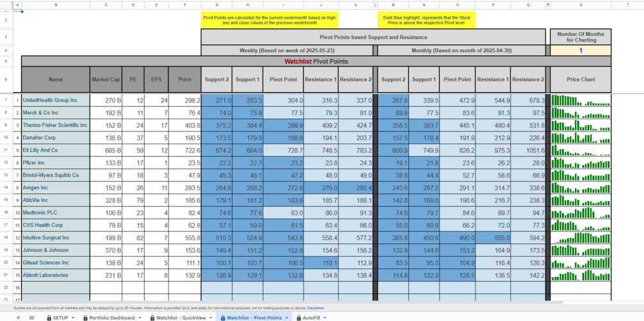Open the all sheets list icon
This screenshot has width=644, height=321.
coord(31,318)
